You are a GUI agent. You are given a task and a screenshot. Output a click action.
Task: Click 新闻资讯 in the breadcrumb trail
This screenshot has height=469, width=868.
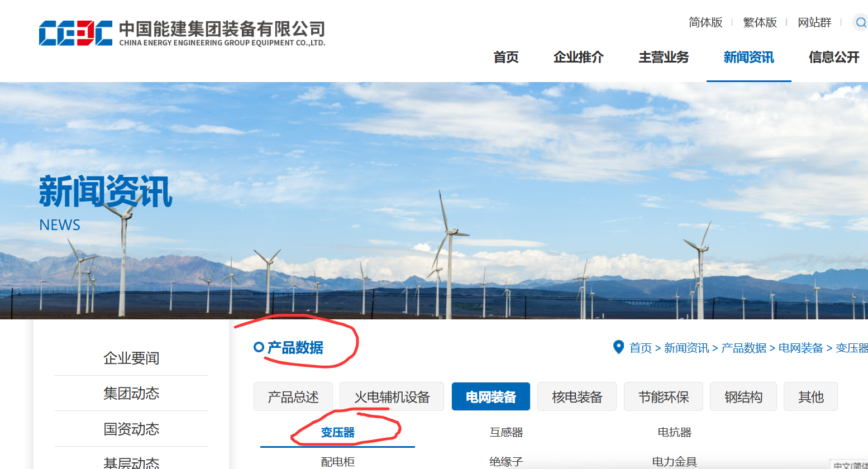686,348
